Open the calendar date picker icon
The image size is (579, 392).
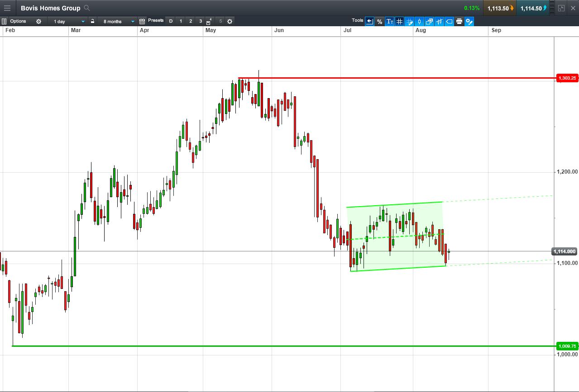point(142,21)
